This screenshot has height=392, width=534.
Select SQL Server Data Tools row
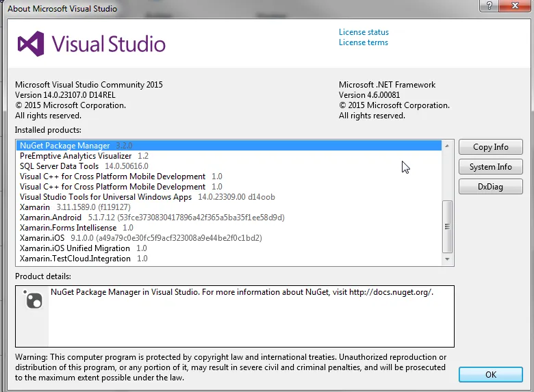click(x=229, y=166)
